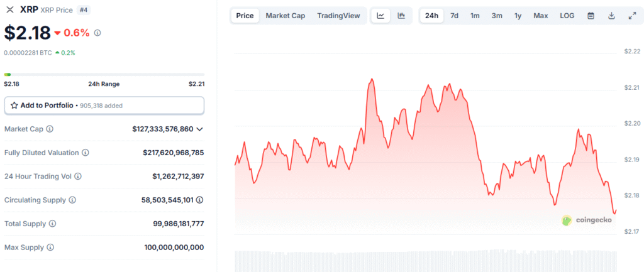Select the 1y time range
Viewport: 644px width, 272px height.
[518, 16]
